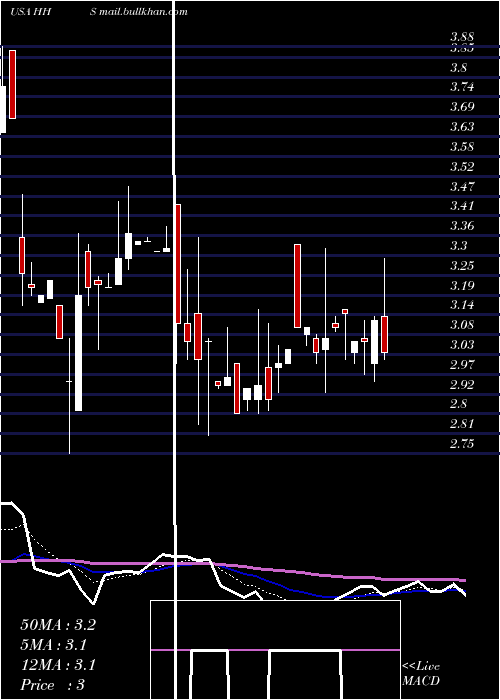Image resolution: width=500 pixels, height=700 pixels.
Task: Click the 2.75 bottom price label
Action: click(x=462, y=444)
